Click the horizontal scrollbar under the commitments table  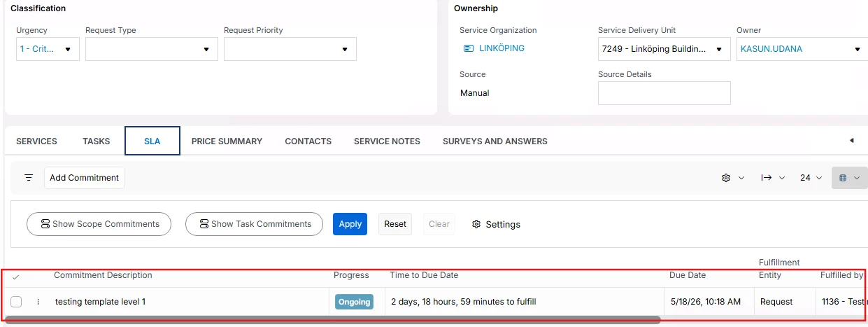(x=333, y=320)
